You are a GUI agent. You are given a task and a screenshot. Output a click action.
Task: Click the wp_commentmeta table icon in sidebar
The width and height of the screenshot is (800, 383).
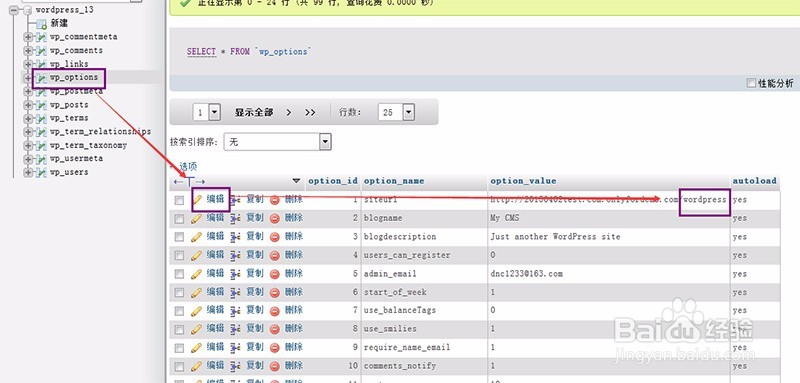click(x=41, y=37)
